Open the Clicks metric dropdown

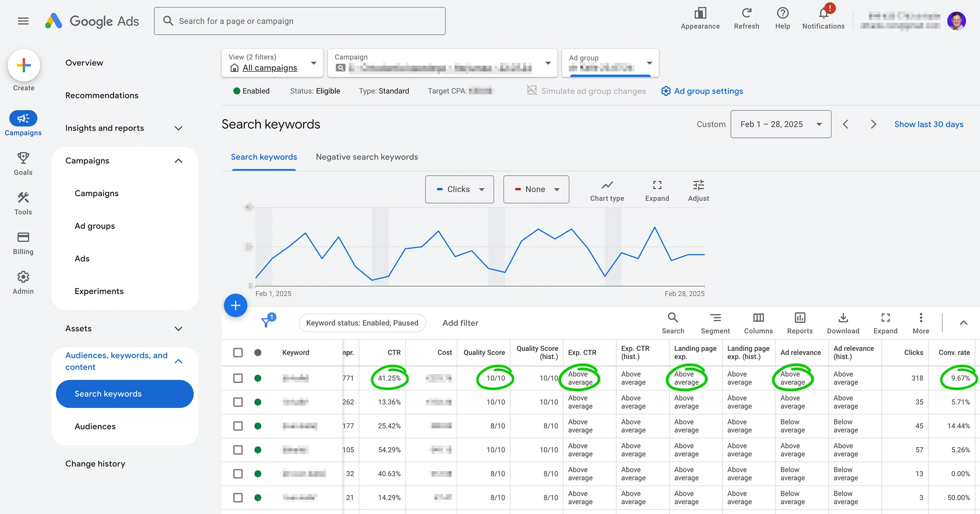click(x=459, y=189)
